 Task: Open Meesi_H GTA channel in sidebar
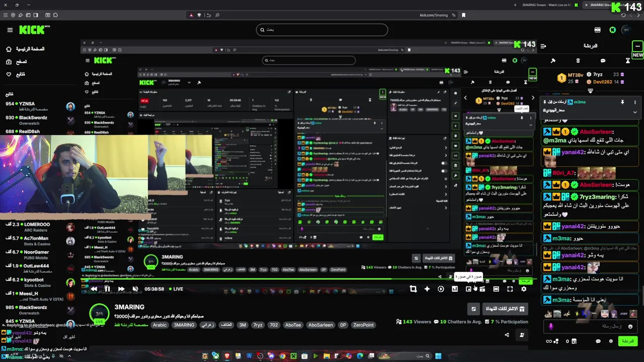tap(39, 296)
